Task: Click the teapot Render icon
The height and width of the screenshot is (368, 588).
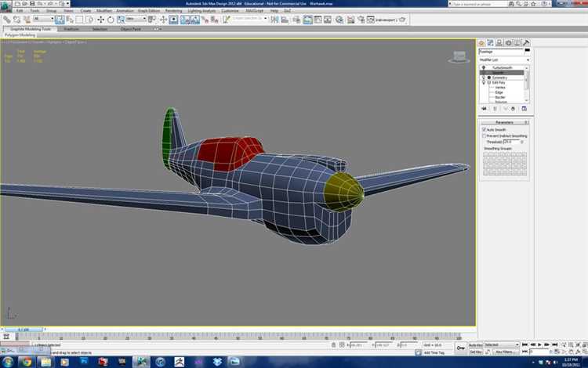Action: (402, 20)
